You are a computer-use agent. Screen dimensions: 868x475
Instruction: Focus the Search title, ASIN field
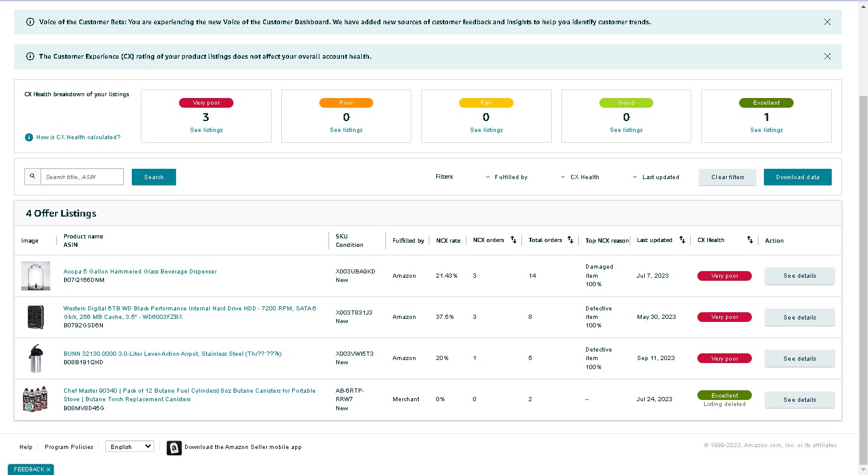click(82, 177)
